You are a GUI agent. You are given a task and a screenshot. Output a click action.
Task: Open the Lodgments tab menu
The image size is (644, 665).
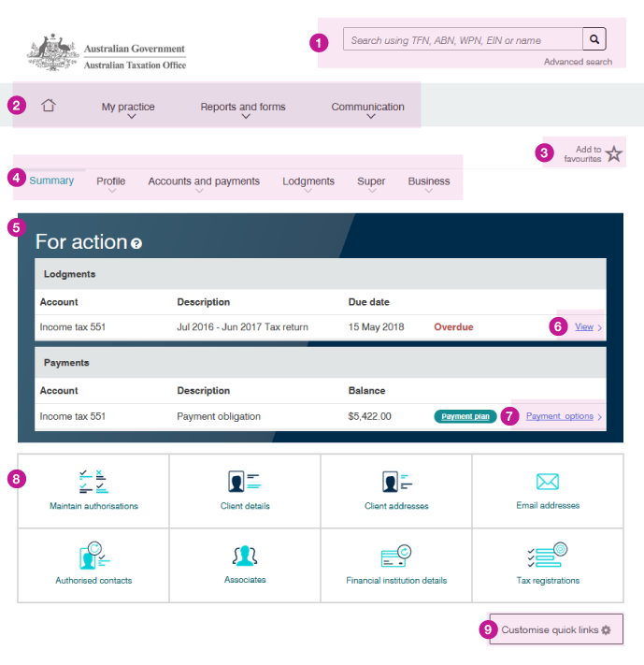point(308,182)
